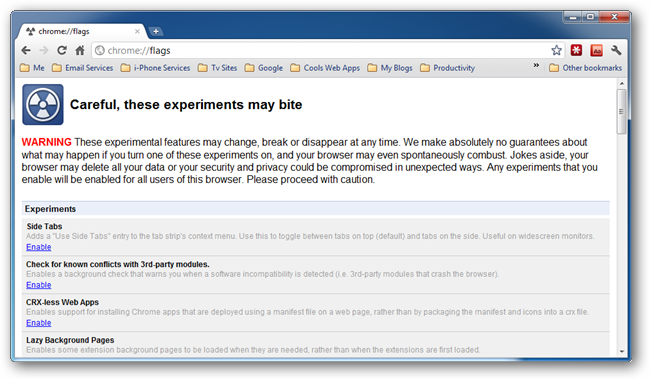Click the Experiments section header
The width and height of the screenshot is (650, 380).
[x=316, y=209]
